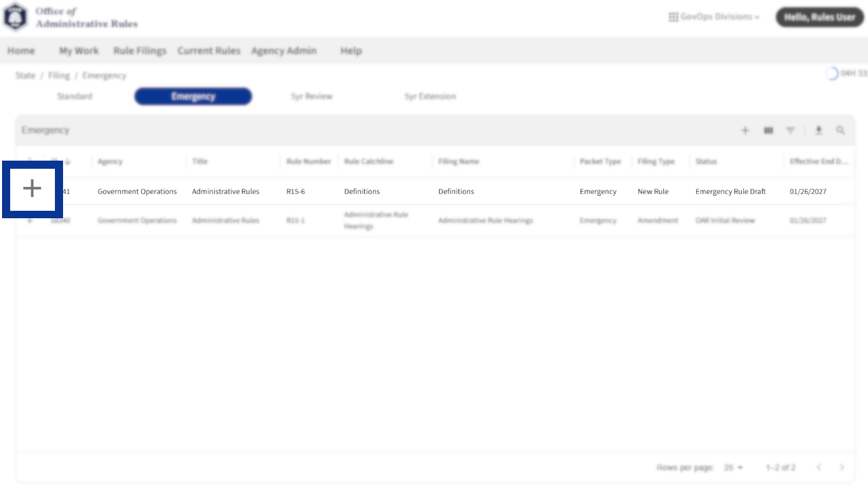Go to the next page arrow

click(842, 468)
